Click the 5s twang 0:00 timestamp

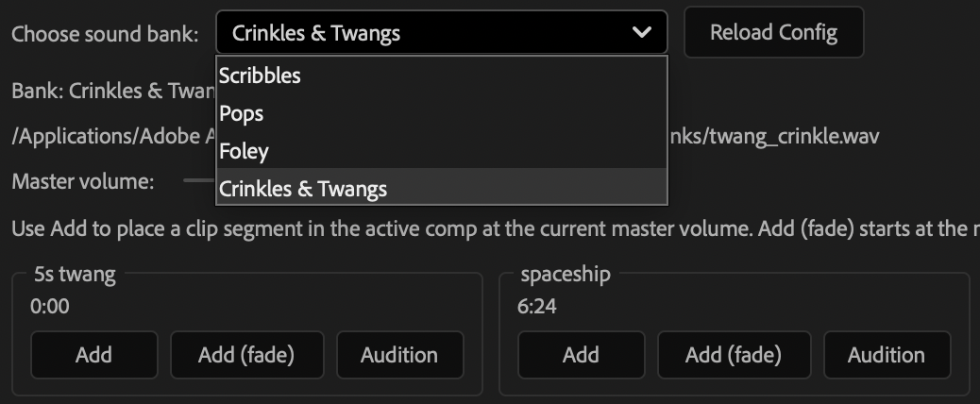click(49, 306)
